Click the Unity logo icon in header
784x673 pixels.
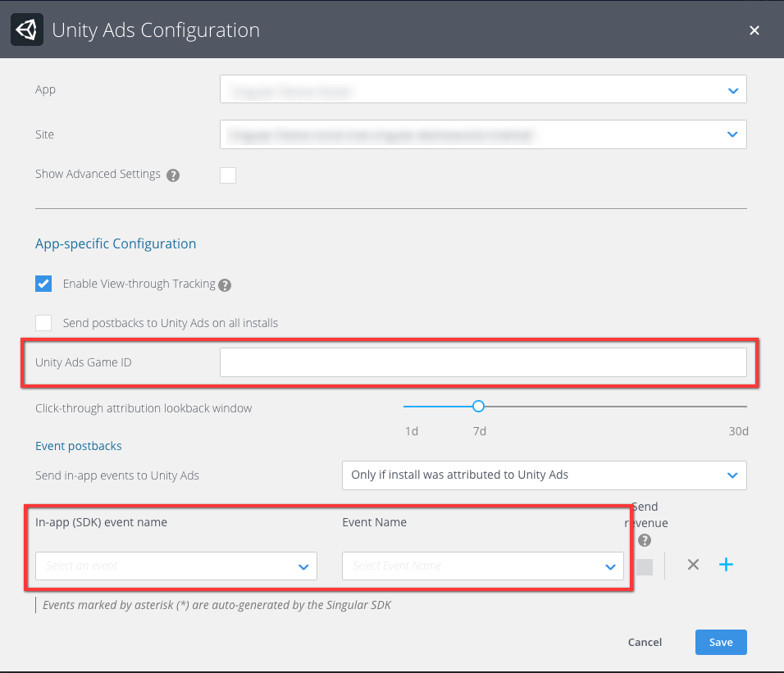pos(27,30)
